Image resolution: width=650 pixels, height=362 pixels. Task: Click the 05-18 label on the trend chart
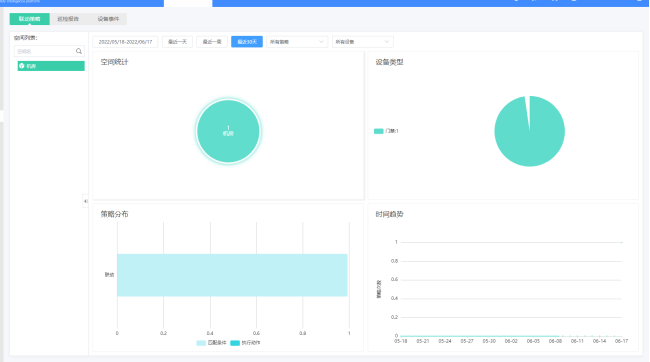click(400, 341)
